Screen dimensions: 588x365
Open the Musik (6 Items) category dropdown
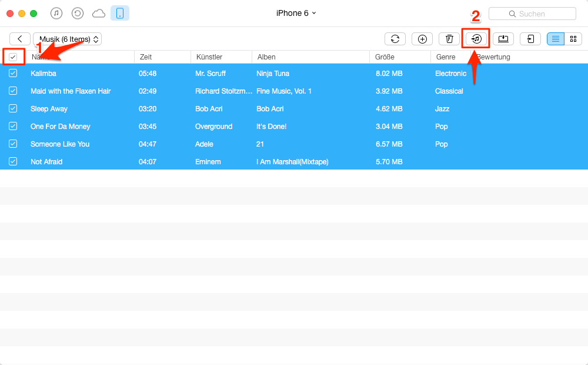67,39
